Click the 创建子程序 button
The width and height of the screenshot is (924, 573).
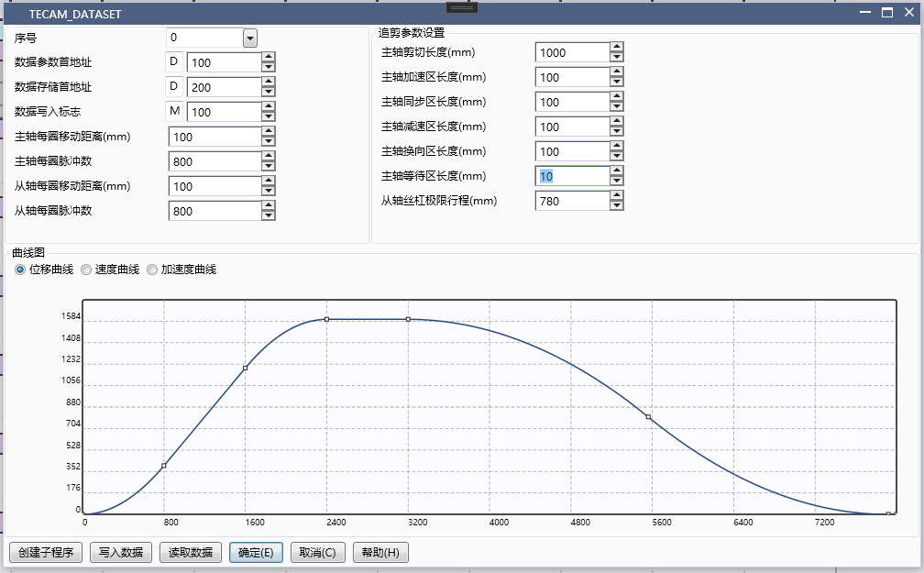[x=45, y=552]
